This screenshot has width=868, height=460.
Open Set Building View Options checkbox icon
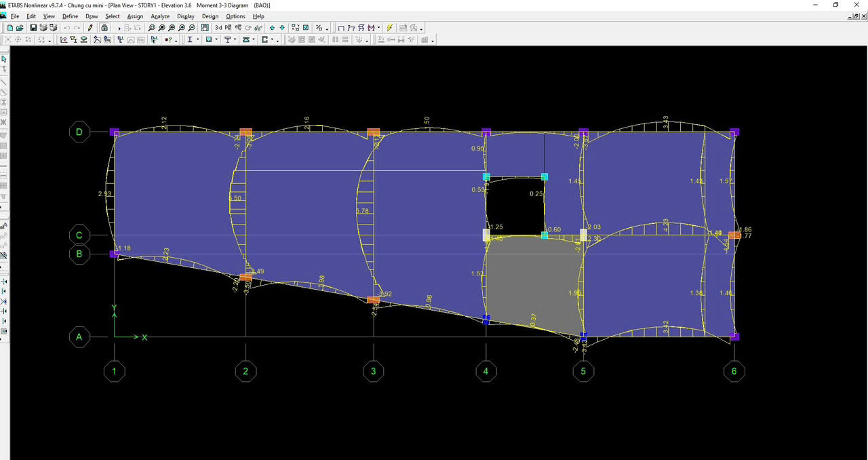point(306,28)
